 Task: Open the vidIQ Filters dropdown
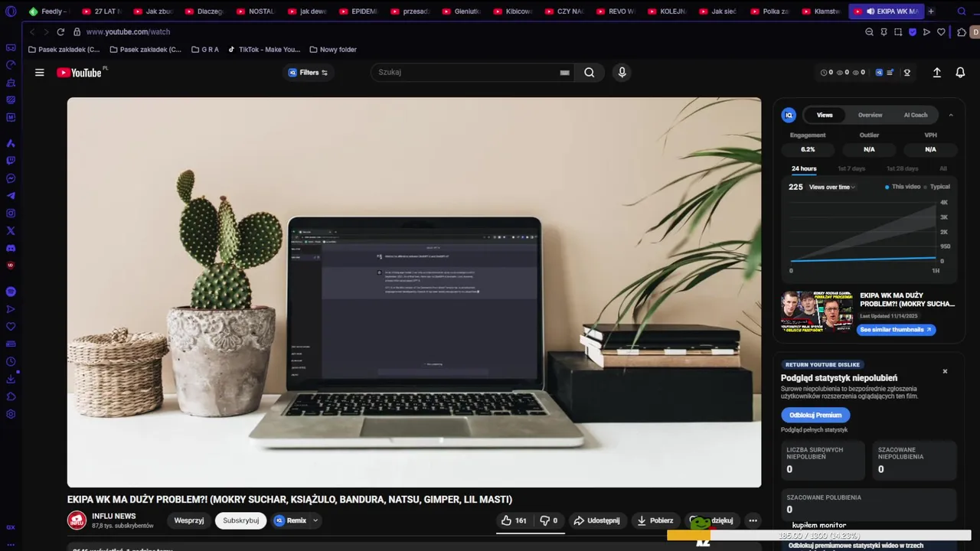point(308,73)
